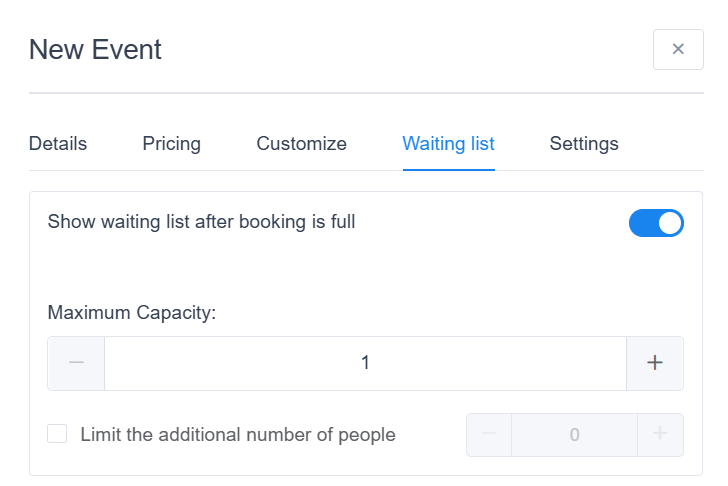Turn off the waiting list toggle
The image size is (728, 486).
click(656, 223)
